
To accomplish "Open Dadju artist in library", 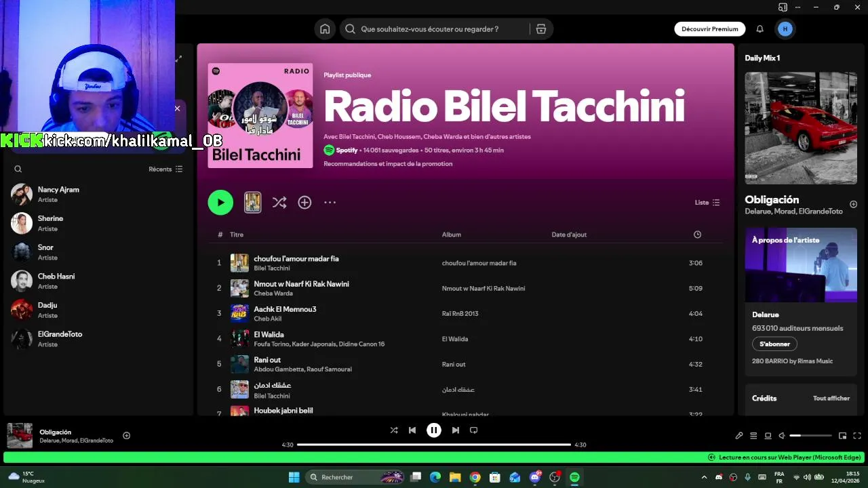I will (x=98, y=310).
